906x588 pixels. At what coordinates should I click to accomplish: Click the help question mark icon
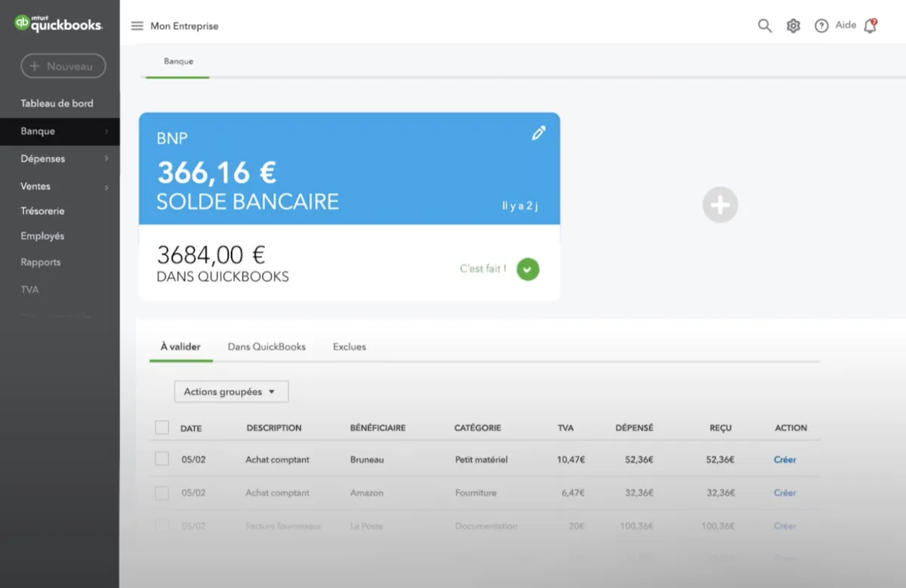(x=821, y=26)
